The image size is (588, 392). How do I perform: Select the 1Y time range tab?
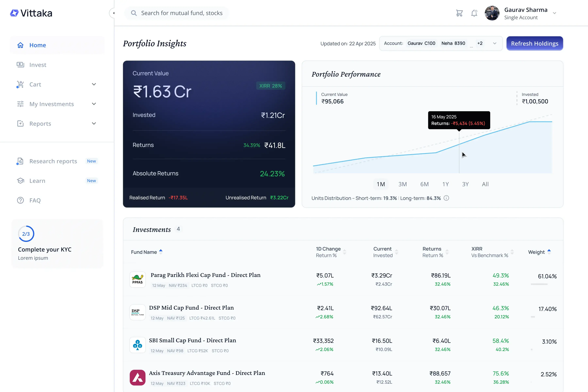coord(446,184)
